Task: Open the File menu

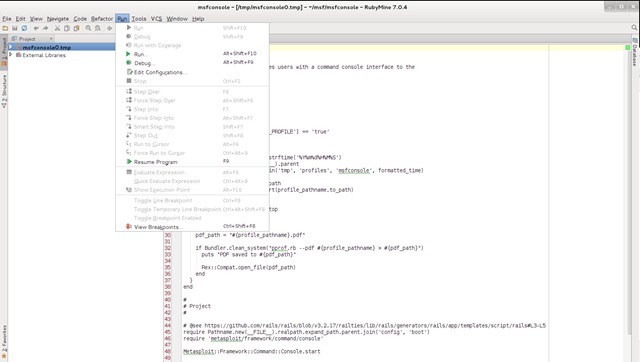Action: pyautogui.click(x=7, y=19)
